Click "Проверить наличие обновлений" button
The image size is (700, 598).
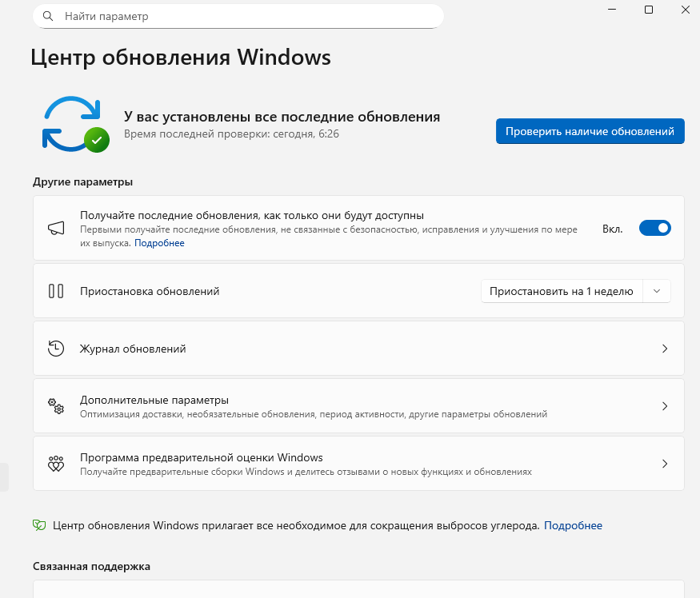pos(590,131)
